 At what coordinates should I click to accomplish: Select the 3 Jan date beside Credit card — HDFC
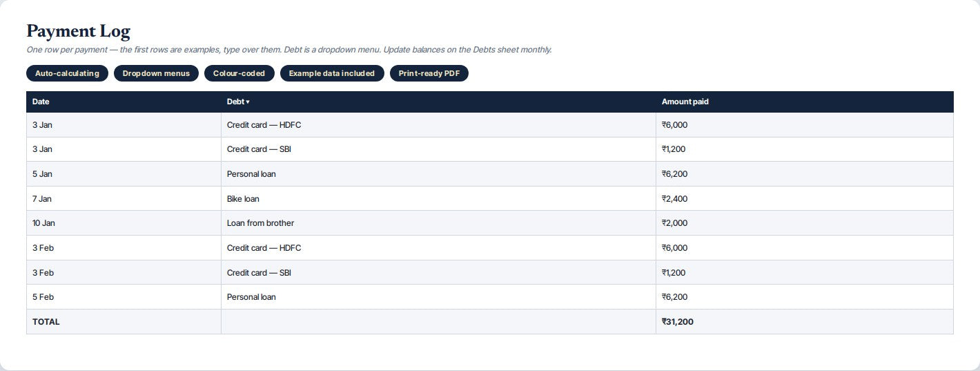pos(124,125)
